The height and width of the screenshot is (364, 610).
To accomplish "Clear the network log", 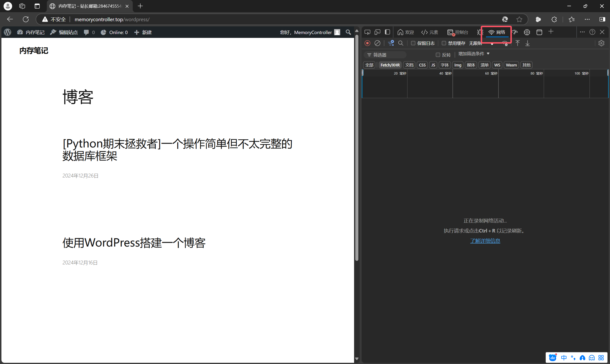I will [x=377, y=43].
